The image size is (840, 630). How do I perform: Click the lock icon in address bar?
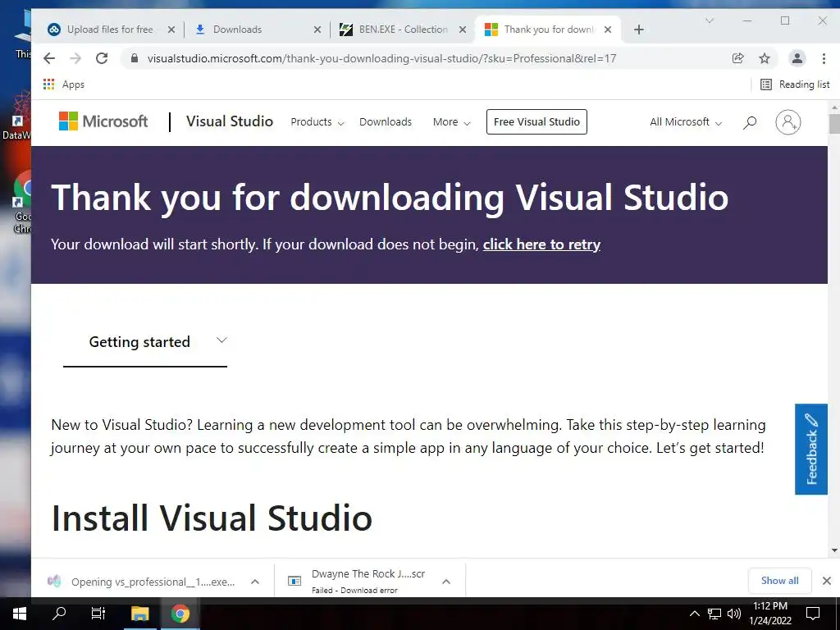[x=135, y=58]
